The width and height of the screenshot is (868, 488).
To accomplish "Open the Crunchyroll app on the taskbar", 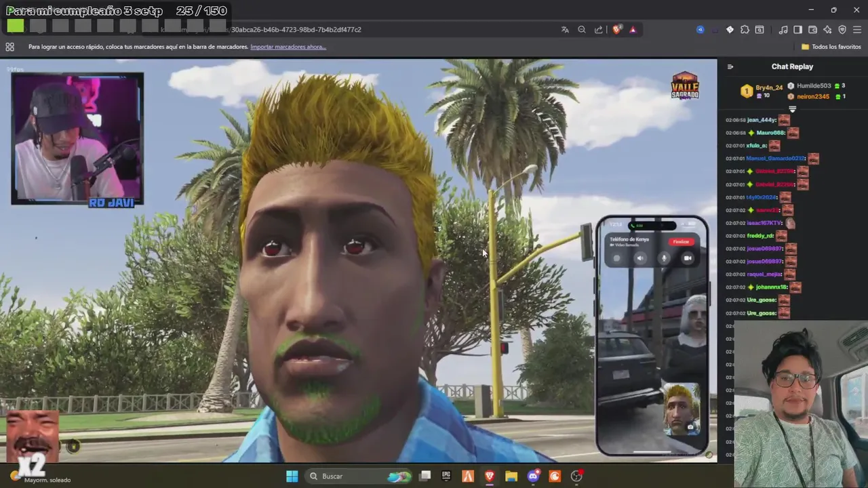I will [555, 476].
